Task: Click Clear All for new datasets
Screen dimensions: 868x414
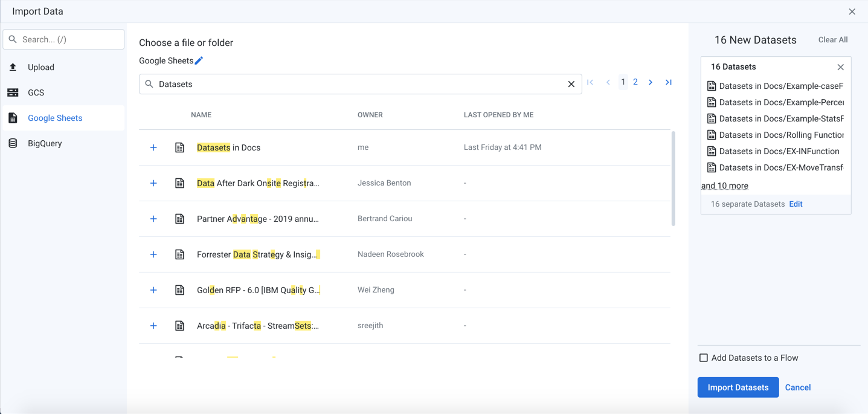Action: point(832,40)
